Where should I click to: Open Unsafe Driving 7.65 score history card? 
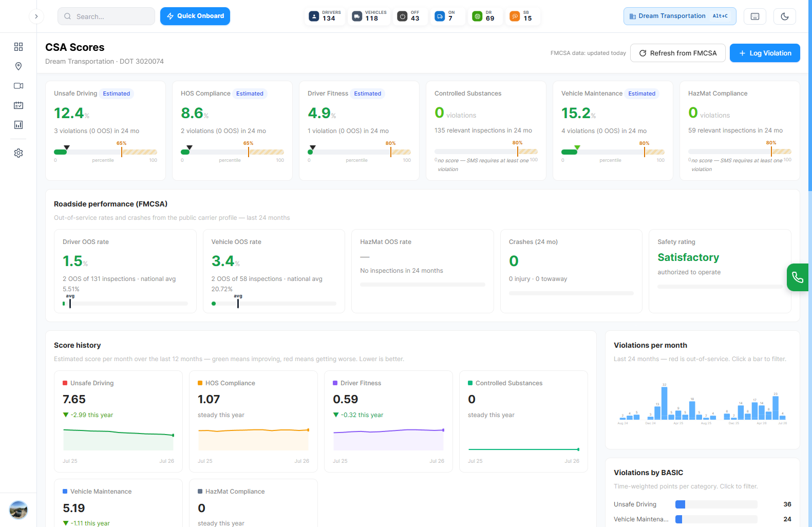[118, 421]
